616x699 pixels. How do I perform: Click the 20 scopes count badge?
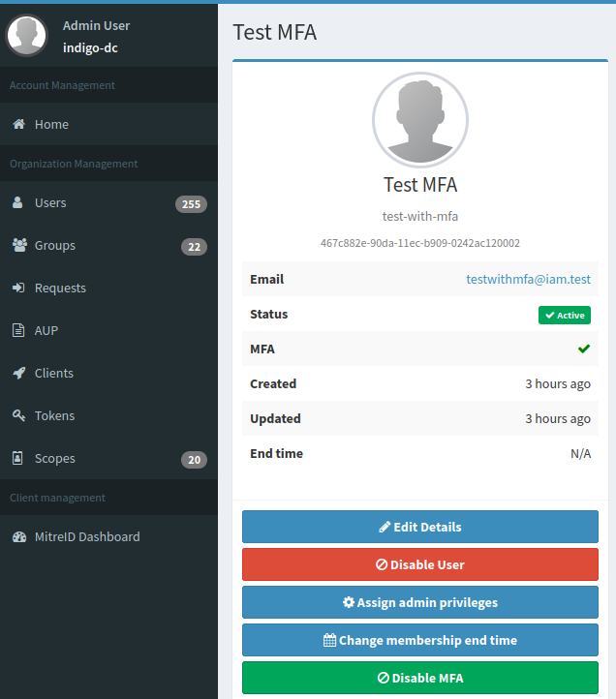[194, 460]
